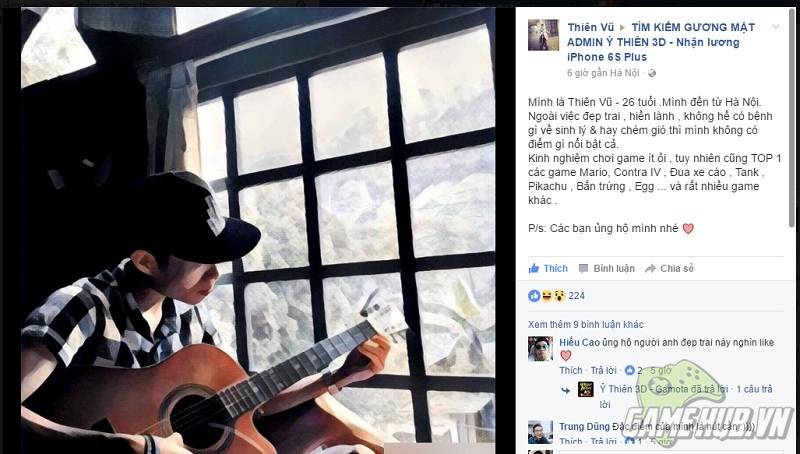Click the small like icon on Hiếu Cao's comment
This screenshot has width=800, height=454.
(x=630, y=371)
